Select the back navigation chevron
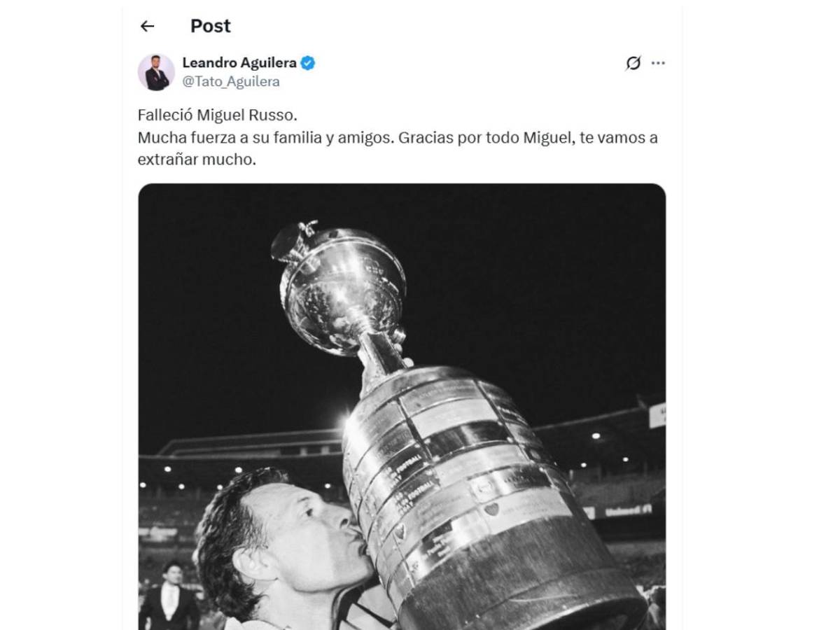The width and height of the screenshot is (840, 630). (x=148, y=26)
